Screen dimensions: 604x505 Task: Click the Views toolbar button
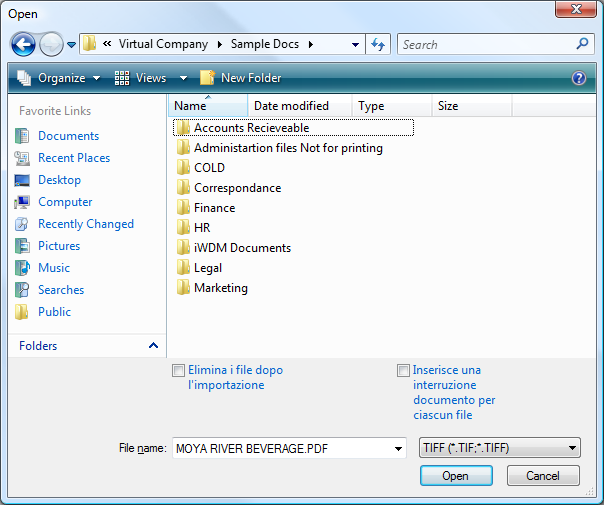coord(141,78)
